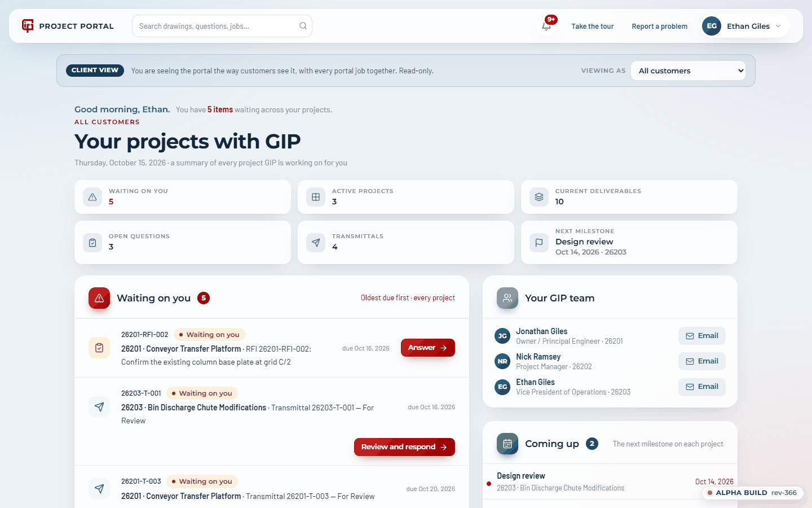The image size is (812, 508).
Task: Answer RFI 26201-RFI-002
Action: [x=428, y=348]
